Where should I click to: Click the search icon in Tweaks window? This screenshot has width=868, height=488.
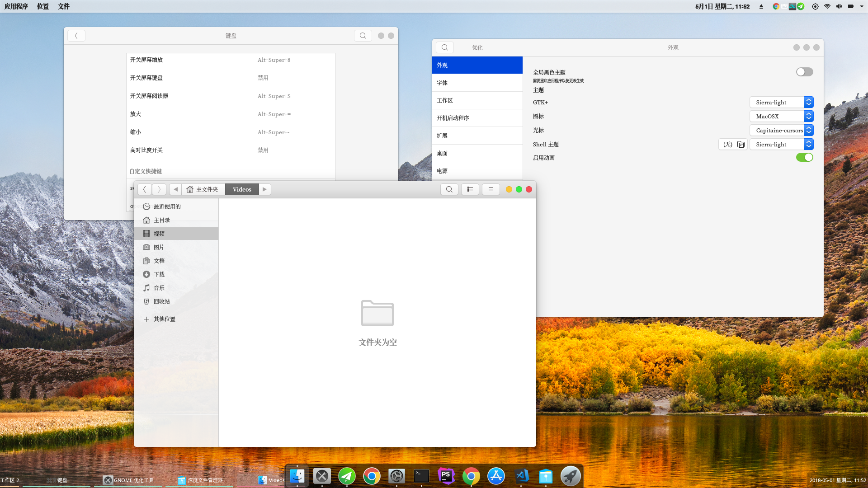445,47
